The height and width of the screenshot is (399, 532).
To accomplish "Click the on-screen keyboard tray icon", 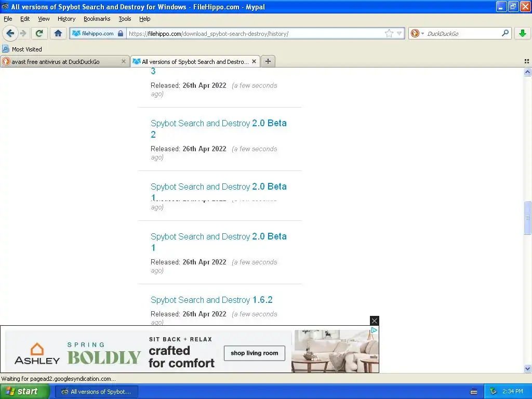I will click(474, 392).
